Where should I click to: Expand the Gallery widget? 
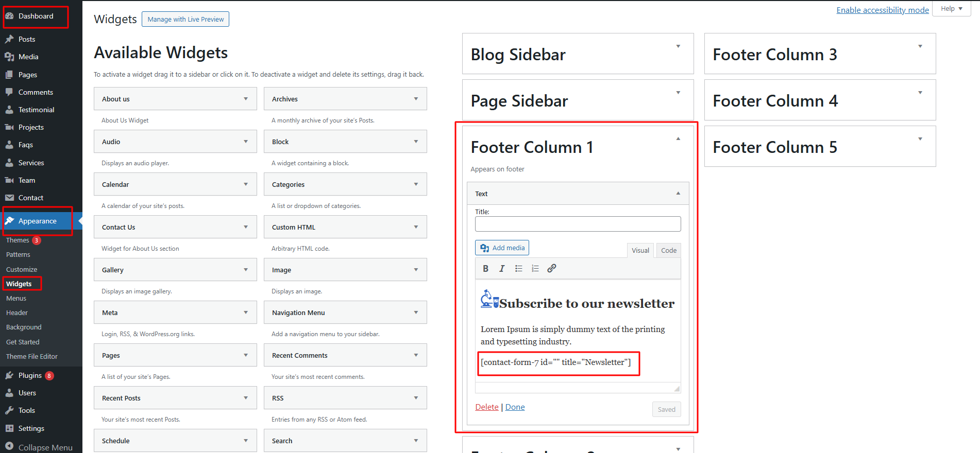[246, 270]
